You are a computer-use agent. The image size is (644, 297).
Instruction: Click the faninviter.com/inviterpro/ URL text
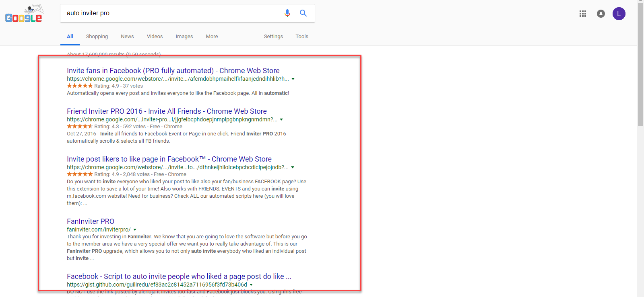(99, 229)
